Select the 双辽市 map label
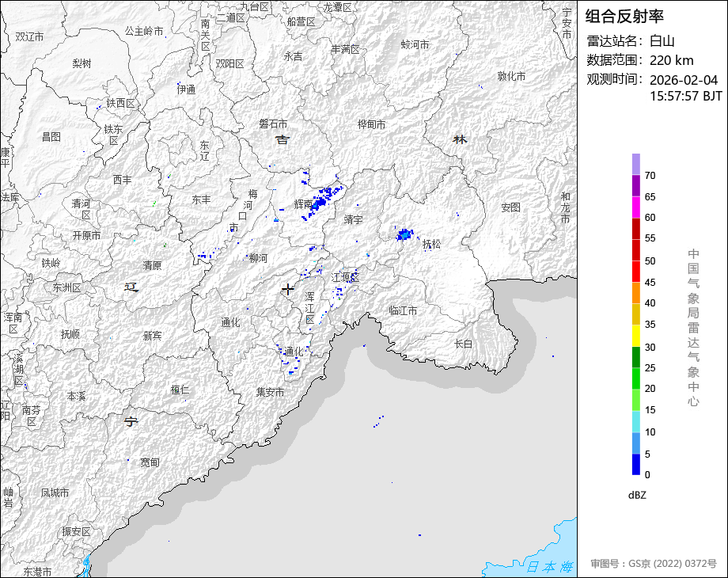Image resolution: width=728 pixels, height=578 pixels. (x=29, y=36)
